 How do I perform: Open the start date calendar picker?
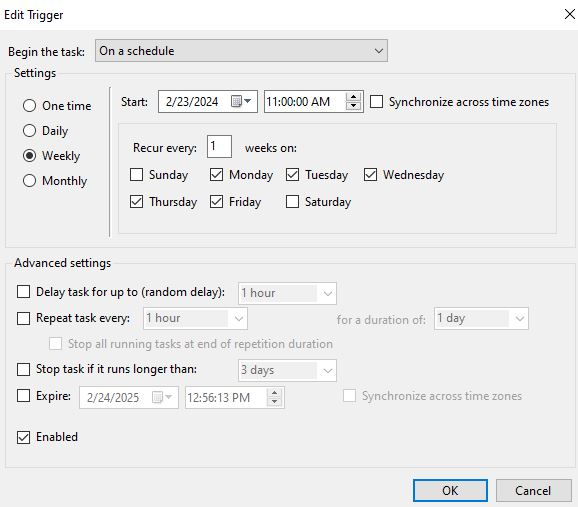pyautogui.click(x=241, y=101)
